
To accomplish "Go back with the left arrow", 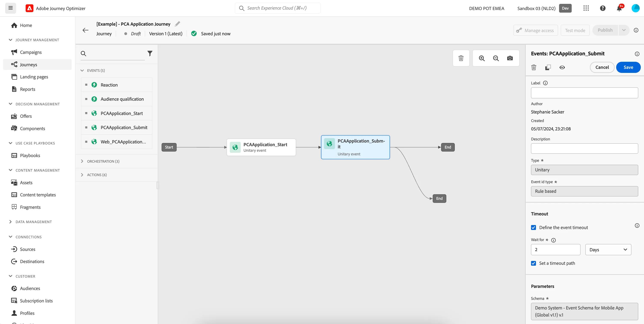I will (86, 30).
